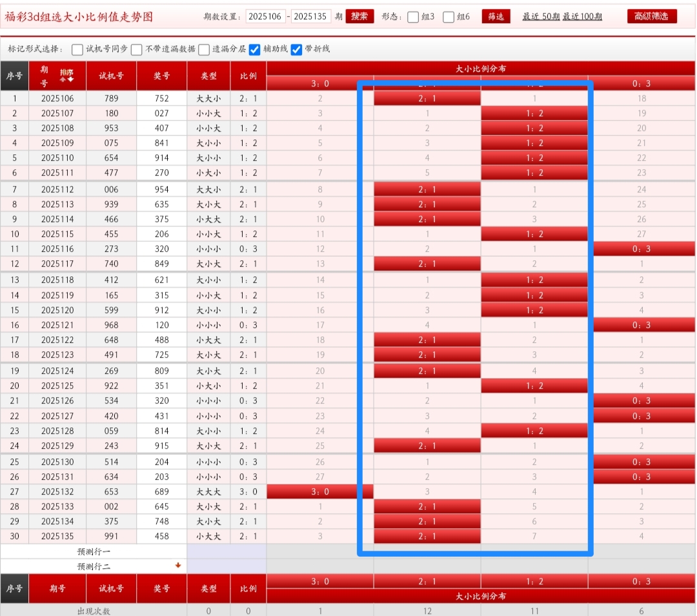Click the start period field 2025106
The image size is (697, 616).
pos(265,17)
